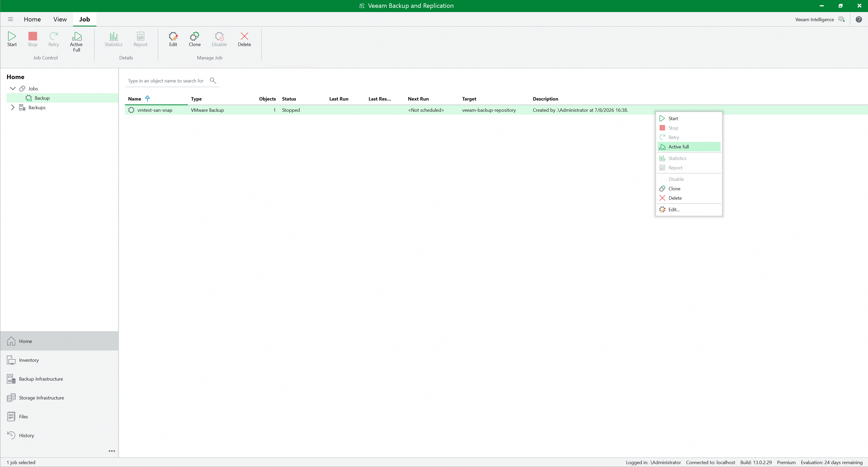Open the help question mark icon
This screenshot has height=467, width=868.
(x=859, y=20)
